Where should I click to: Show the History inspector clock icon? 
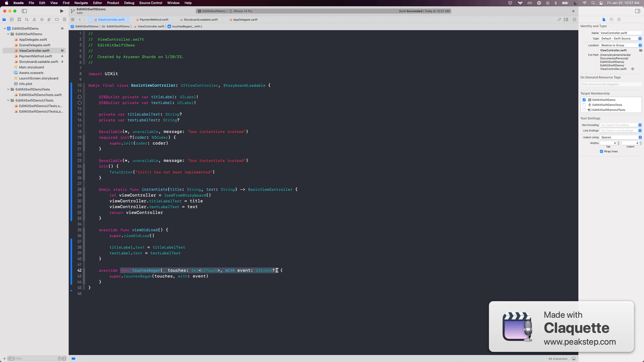611,20
